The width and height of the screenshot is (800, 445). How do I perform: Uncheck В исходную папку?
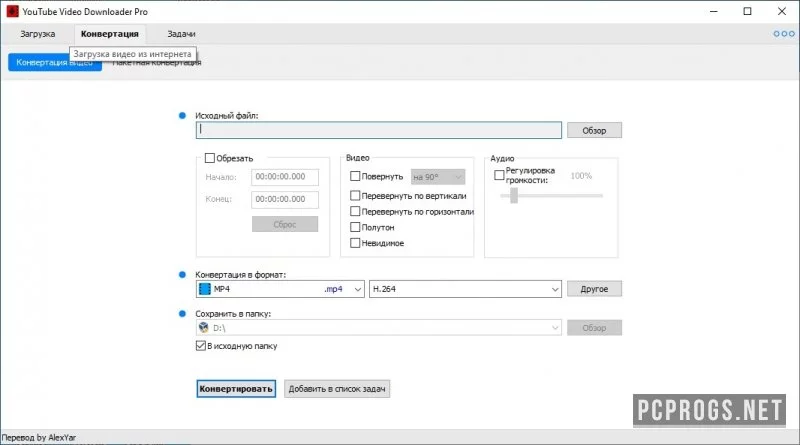coord(201,345)
